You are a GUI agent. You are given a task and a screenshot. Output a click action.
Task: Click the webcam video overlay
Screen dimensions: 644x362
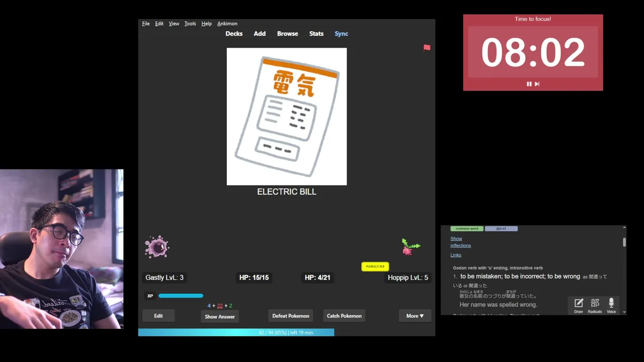point(61,249)
